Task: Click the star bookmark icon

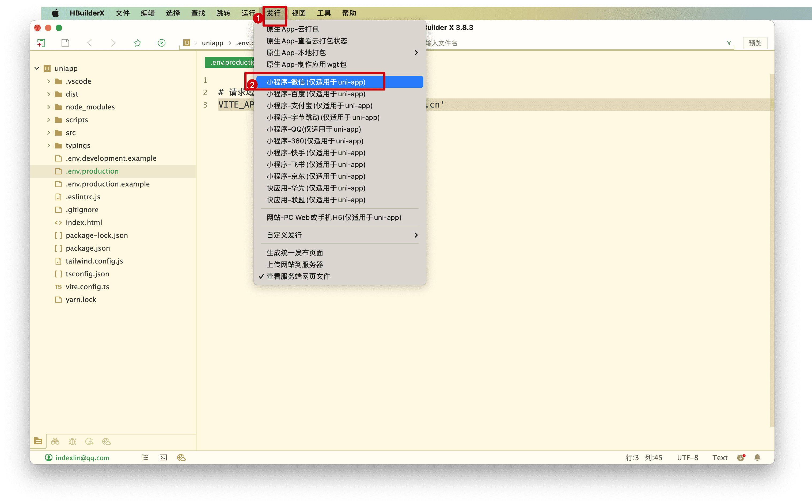Action: (x=138, y=43)
